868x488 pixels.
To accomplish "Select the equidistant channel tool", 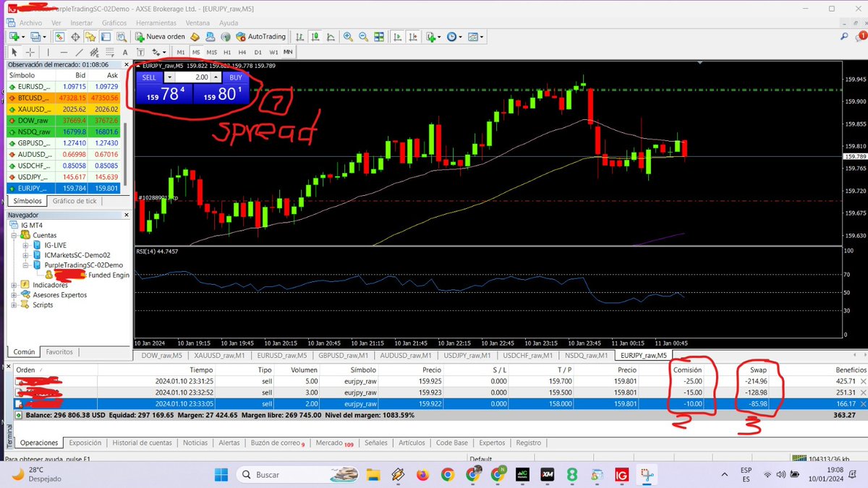I will click(94, 52).
